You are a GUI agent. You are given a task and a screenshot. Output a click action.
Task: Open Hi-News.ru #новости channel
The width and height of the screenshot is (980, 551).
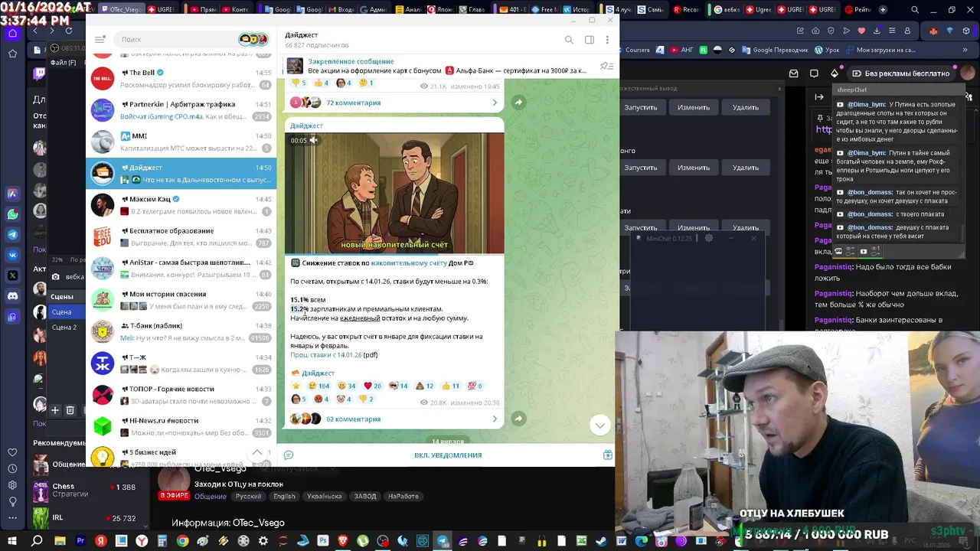tap(181, 426)
